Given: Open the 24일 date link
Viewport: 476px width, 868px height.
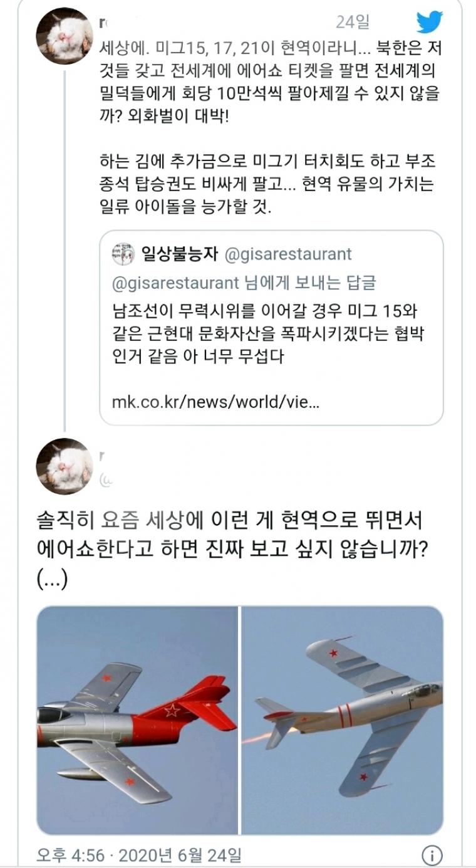Looking at the screenshot, I should click(x=353, y=23).
